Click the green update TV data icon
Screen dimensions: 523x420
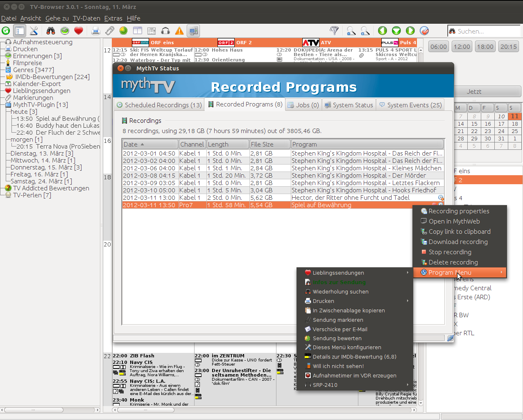tap(6, 31)
